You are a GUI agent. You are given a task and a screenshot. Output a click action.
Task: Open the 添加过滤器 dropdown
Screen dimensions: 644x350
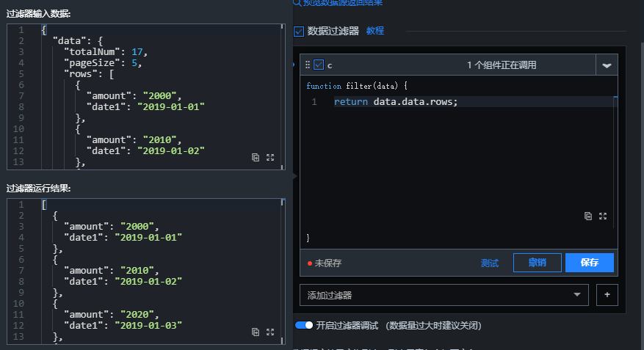tap(444, 295)
